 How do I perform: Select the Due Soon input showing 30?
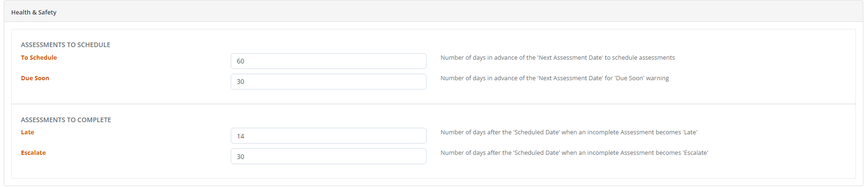pyautogui.click(x=328, y=82)
